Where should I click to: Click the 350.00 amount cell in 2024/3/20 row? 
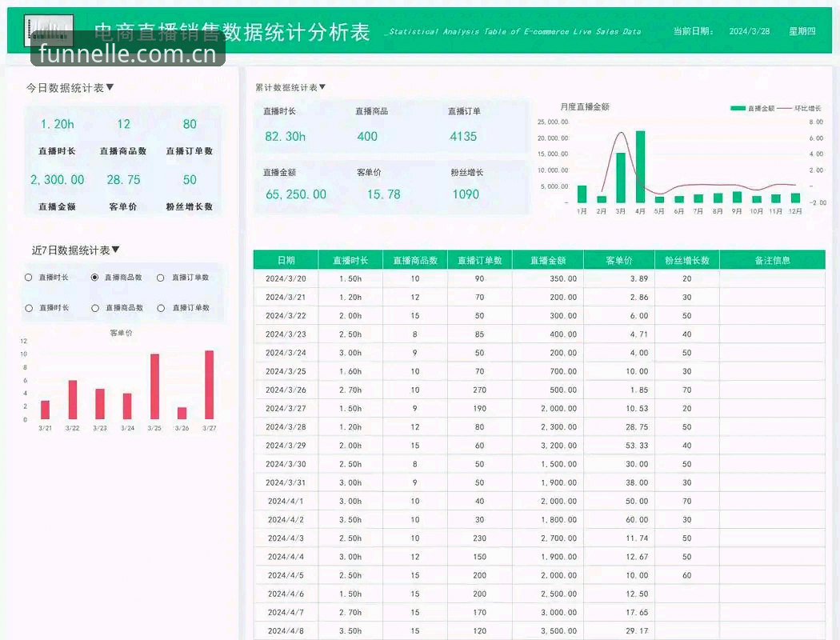548,278
